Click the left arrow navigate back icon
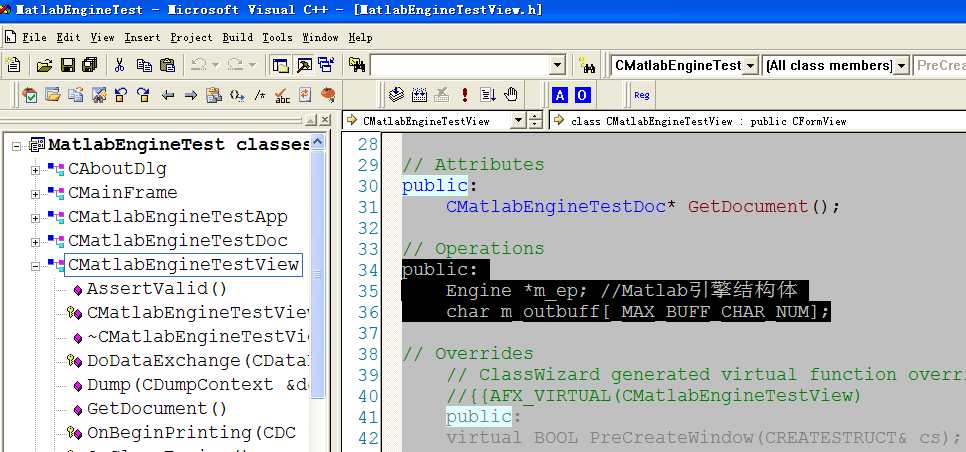The height and width of the screenshot is (452, 966). tap(168, 95)
